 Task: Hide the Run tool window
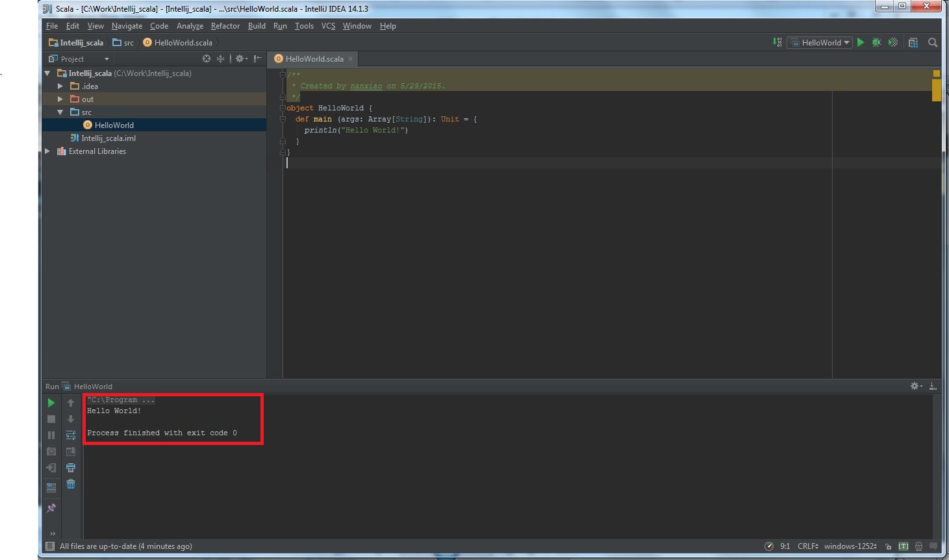tap(933, 386)
